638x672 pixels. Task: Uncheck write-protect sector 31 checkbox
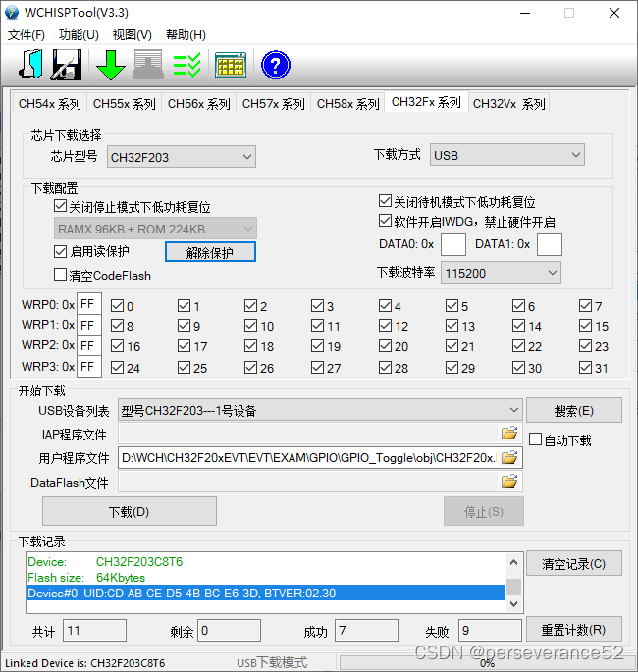pyautogui.click(x=585, y=367)
